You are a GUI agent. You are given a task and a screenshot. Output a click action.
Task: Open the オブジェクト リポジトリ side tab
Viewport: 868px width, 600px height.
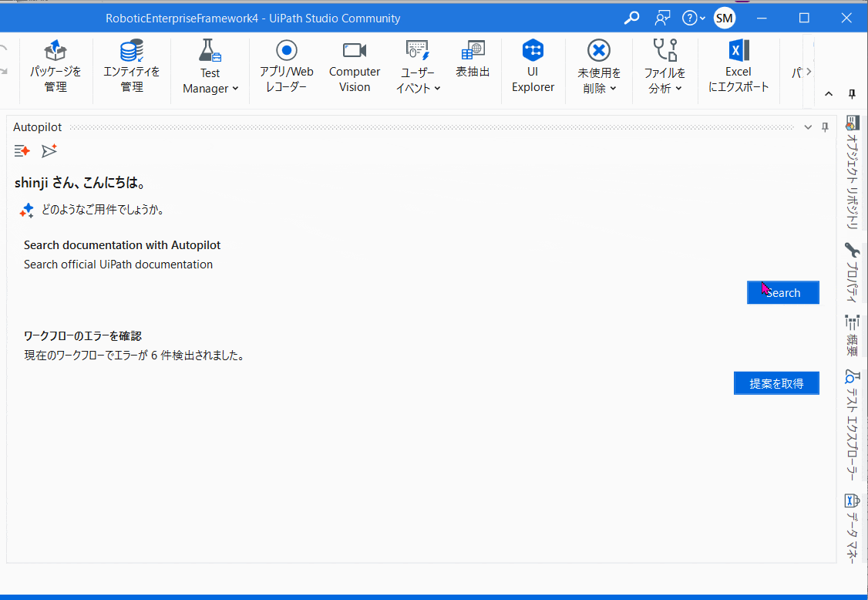pos(853,172)
